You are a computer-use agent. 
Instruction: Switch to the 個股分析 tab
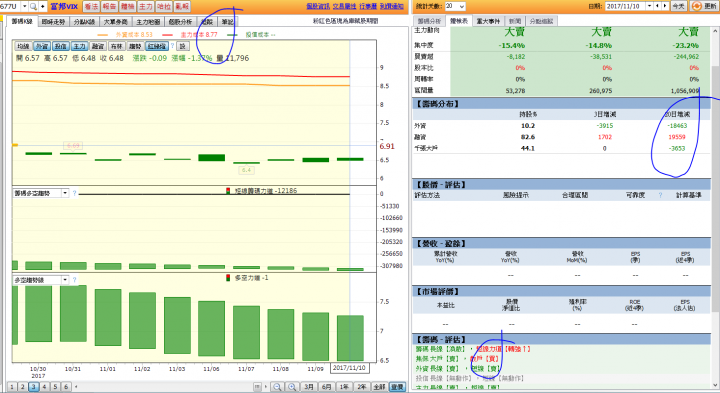180,22
